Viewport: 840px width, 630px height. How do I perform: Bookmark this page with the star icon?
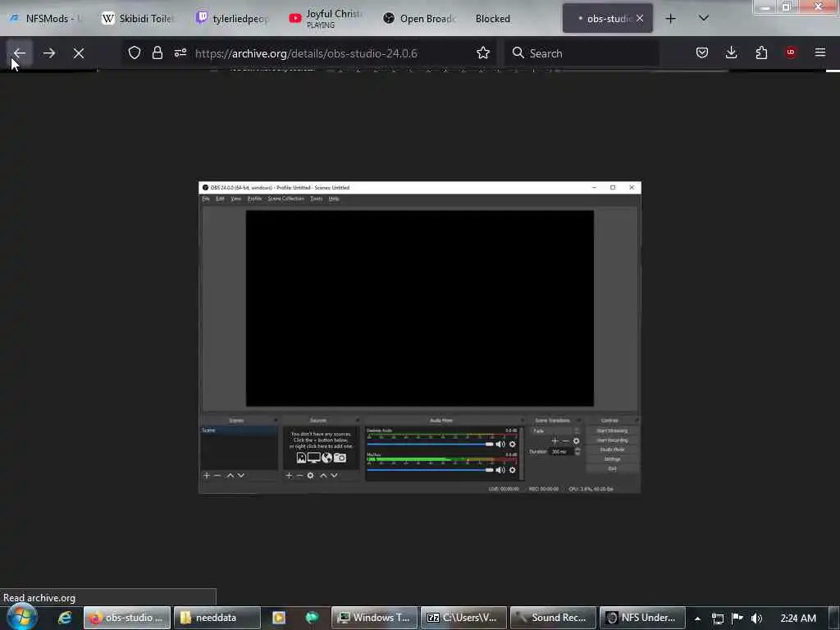tap(483, 52)
